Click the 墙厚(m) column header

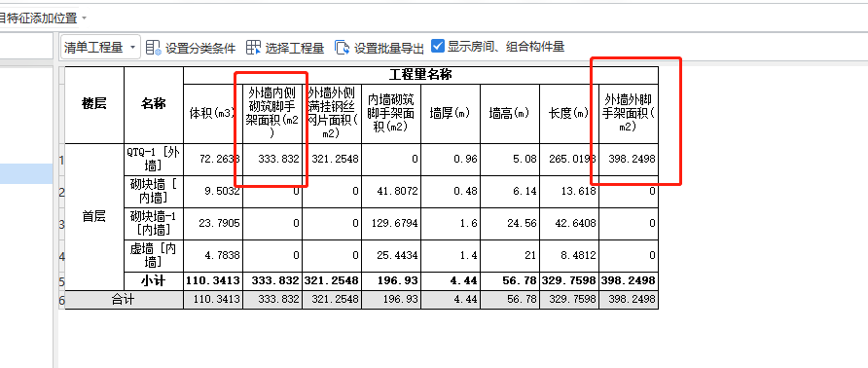tap(451, 114)
